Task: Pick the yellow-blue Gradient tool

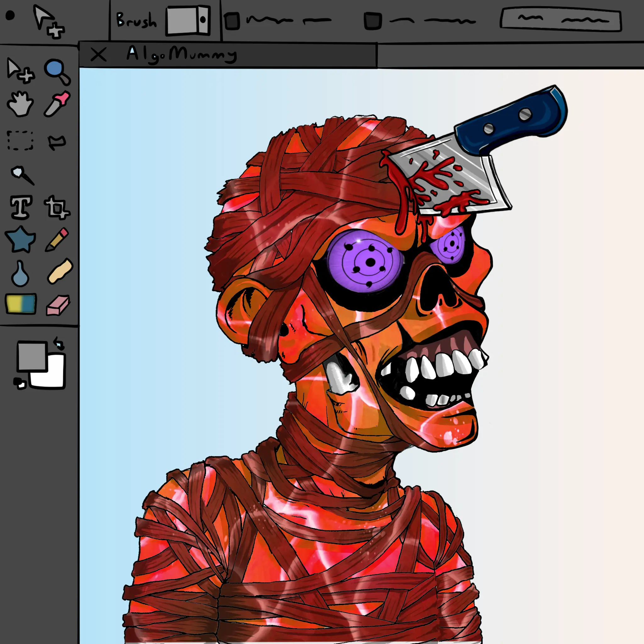Action: [21, 303]
